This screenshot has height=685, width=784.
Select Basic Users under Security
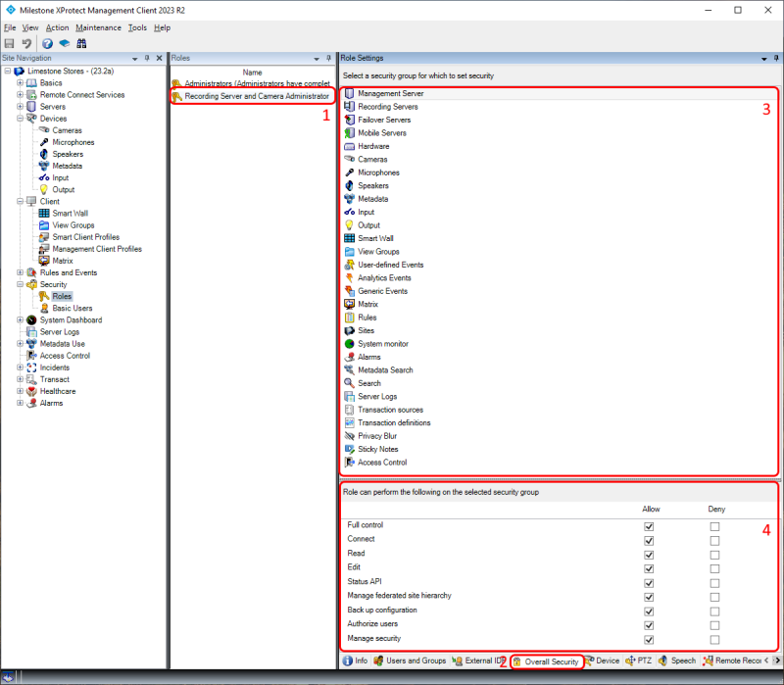(72, 308)
